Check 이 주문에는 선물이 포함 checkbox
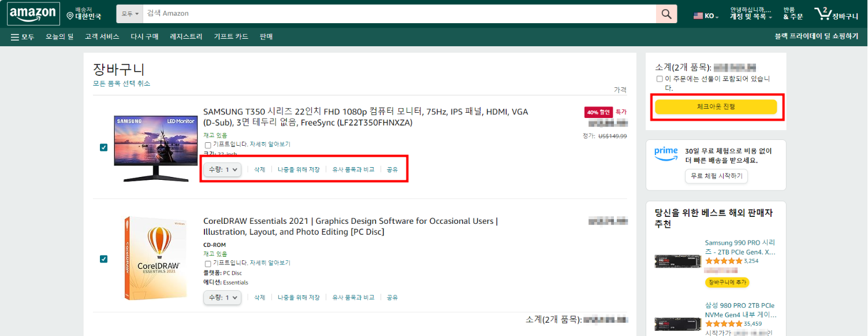The height and width of the screenshot is (336, 868). click(x=660, y=79)
